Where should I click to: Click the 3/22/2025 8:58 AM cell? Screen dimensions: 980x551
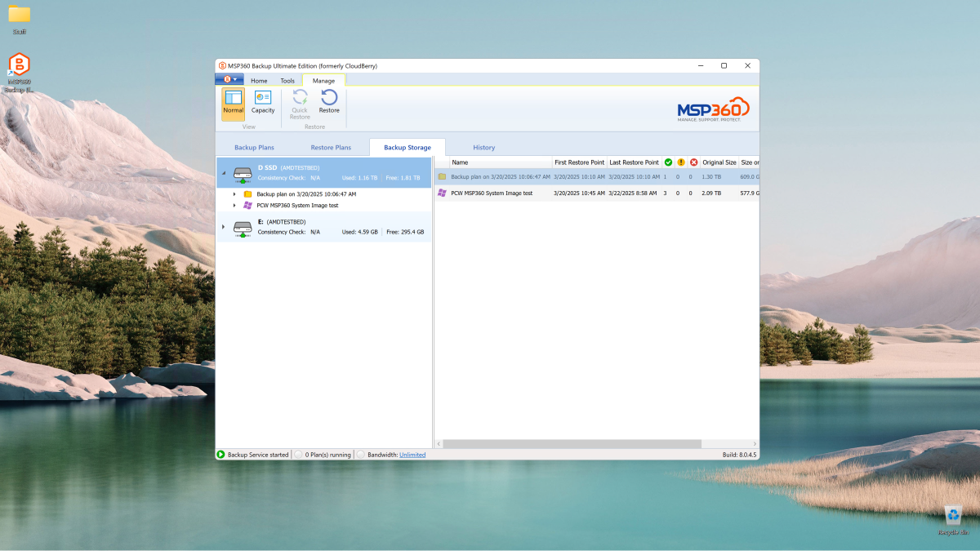pyautogui.click(x=633, y=193)
